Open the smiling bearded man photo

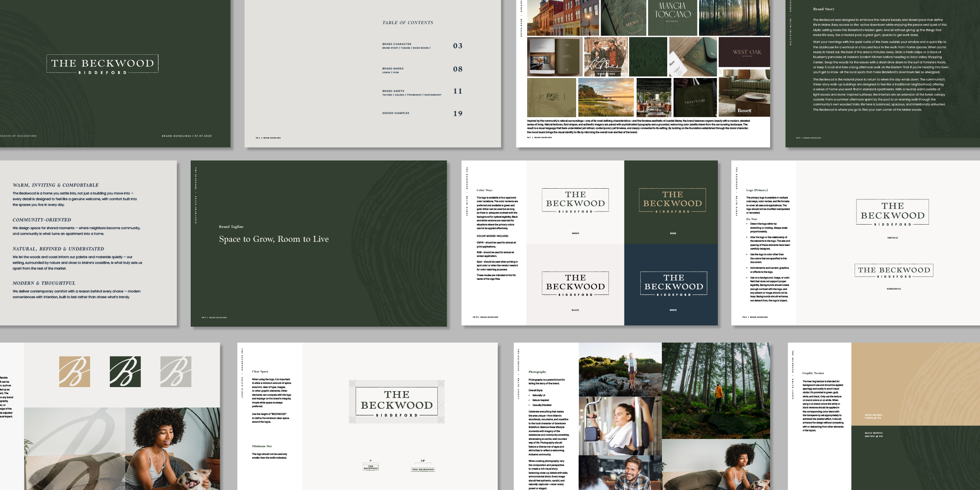620,473
